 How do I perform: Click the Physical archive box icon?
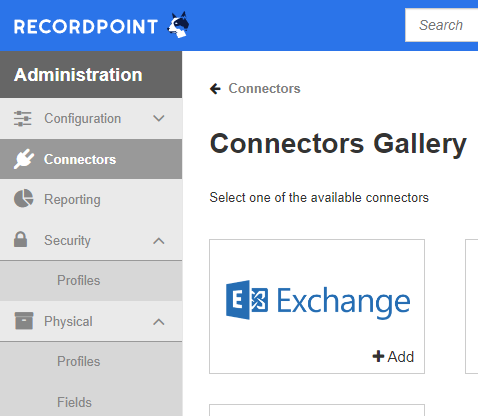(24, 321)
